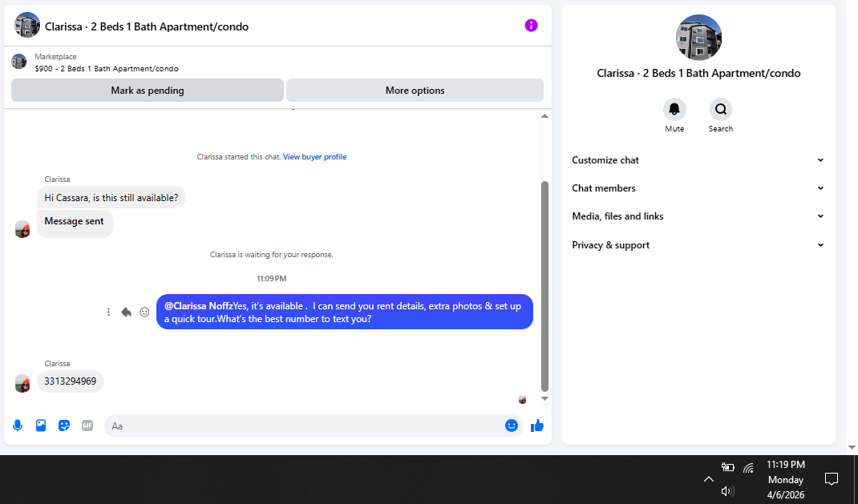Viewport: 858px width, 504px height.
Task: Click the chat title in the header
Action: pyautogui.click(x=147, y=26)
